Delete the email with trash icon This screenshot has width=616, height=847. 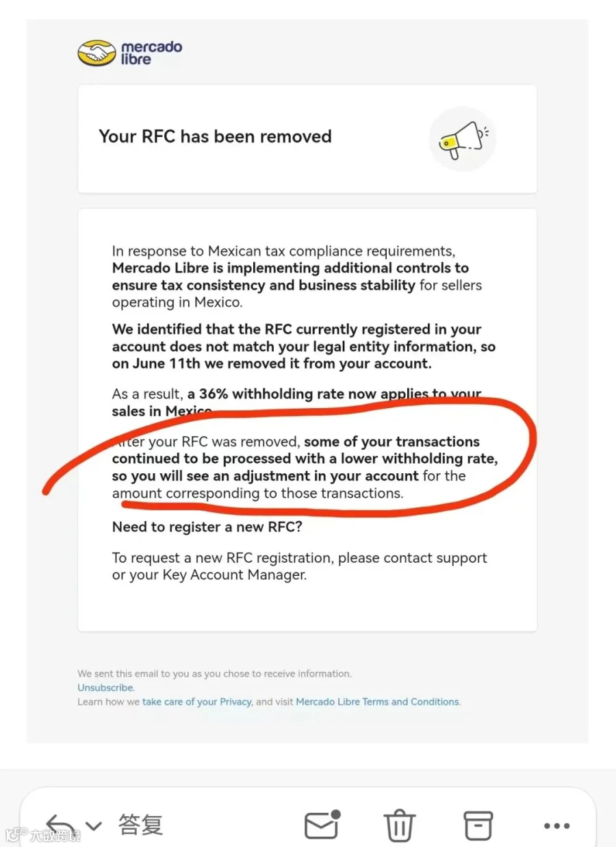[x=400, y=826]
